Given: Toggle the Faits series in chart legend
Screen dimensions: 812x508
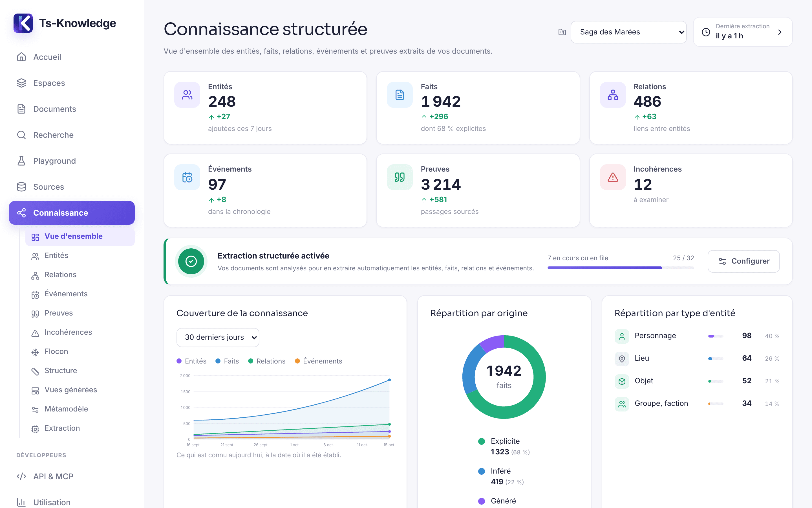Looking at the screenshot, I should [x=227, y=361].
